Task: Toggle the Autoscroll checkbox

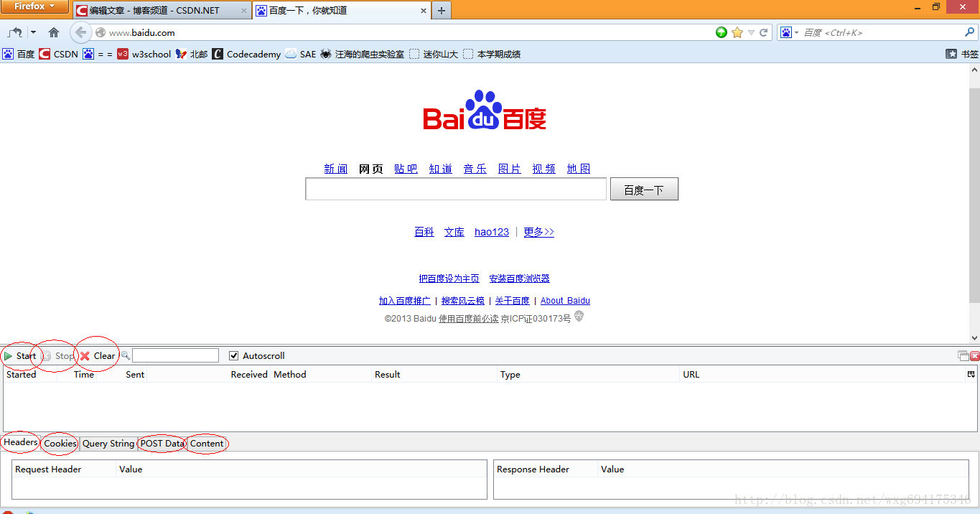Action: tap(234, 356)
